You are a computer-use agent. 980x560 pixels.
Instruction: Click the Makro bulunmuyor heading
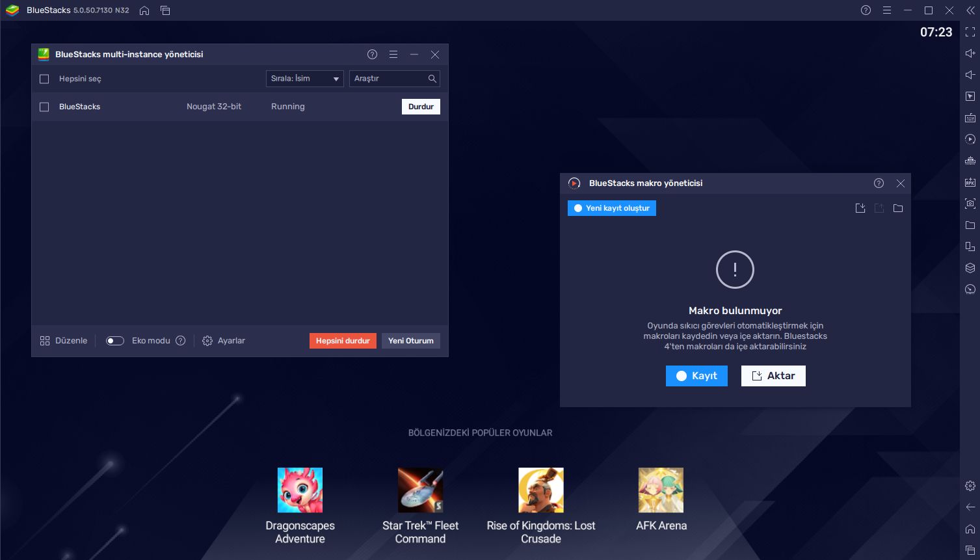click(x=735, y=311)
